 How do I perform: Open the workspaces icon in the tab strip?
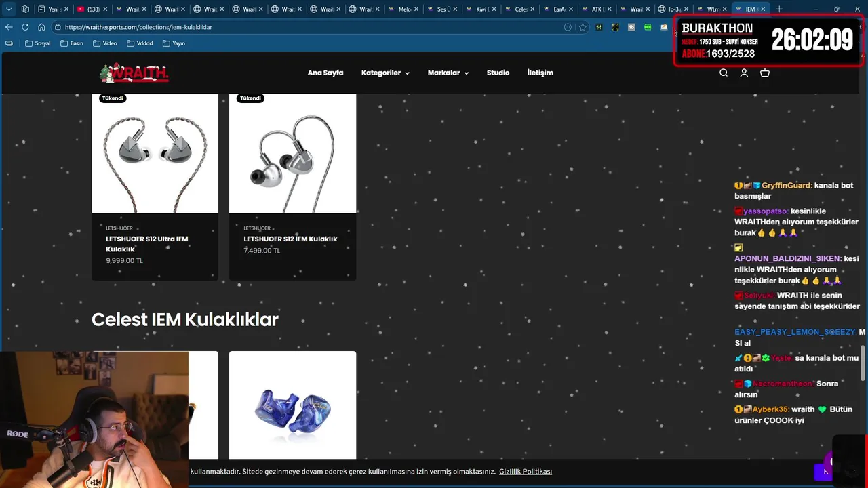pos(25,9)
